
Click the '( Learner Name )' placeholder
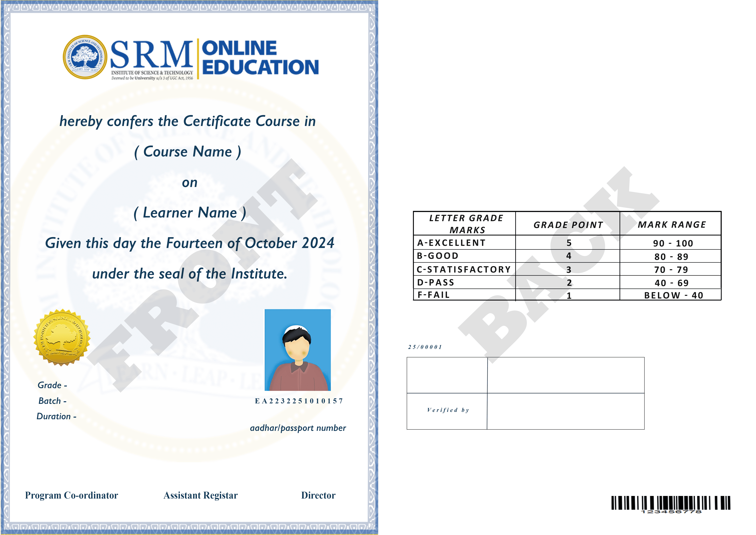point(190,213)
